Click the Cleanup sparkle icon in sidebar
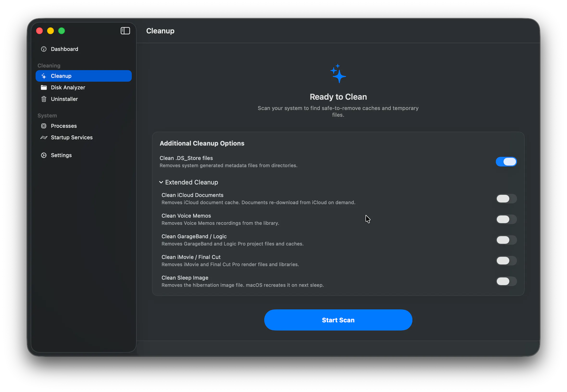567x392 pixels. coord(44,76)
